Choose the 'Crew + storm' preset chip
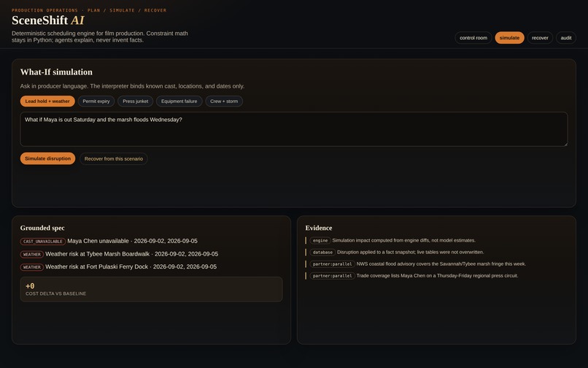The width and height of the screenshot is (588, 368). pos(224,101)
